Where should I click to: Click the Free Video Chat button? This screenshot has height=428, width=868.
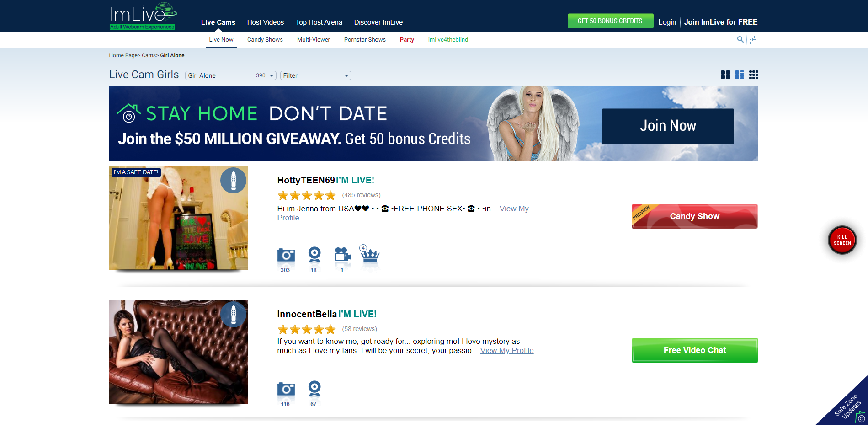(x=695, y=350)
